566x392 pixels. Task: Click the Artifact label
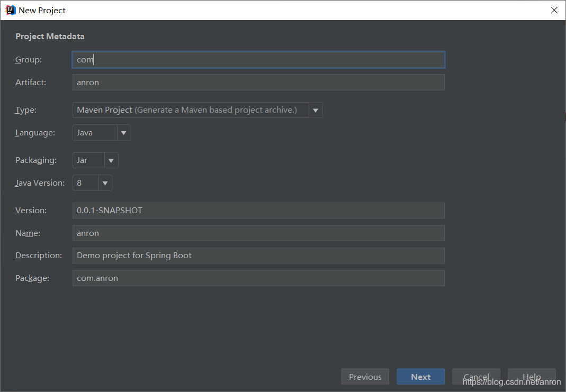coord(31,83)
